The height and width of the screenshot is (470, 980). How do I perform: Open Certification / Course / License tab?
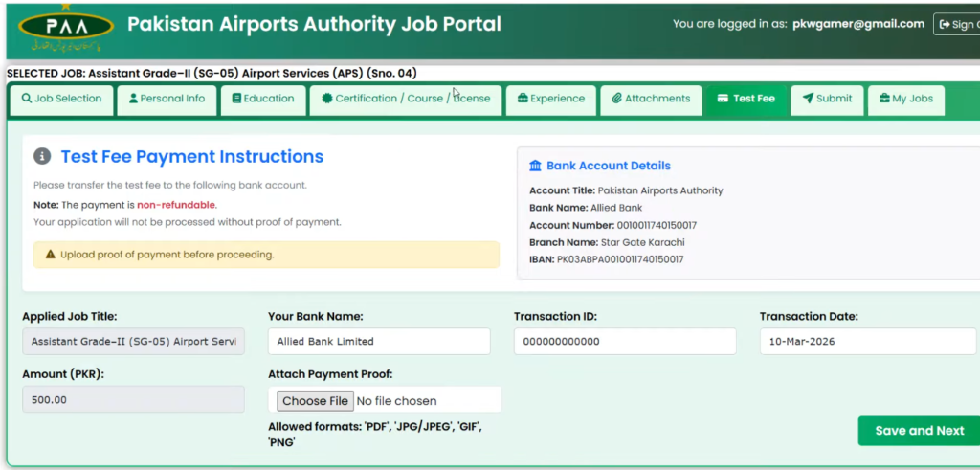pos(406,99)
